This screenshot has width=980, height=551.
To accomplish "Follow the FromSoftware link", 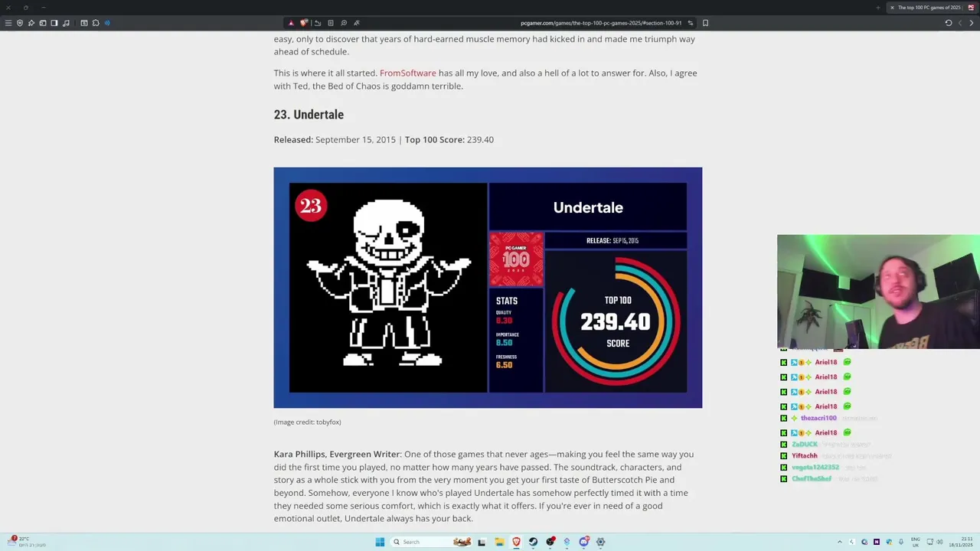I will click(x=407, y=73).
